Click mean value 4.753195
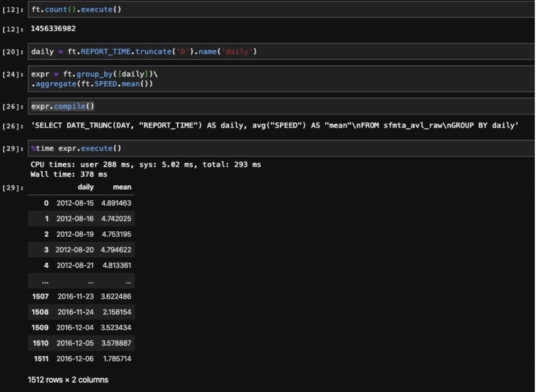Image resolution: width=536 pixels, height=392 pixels. pyautogui.click(x=117, y=234)
